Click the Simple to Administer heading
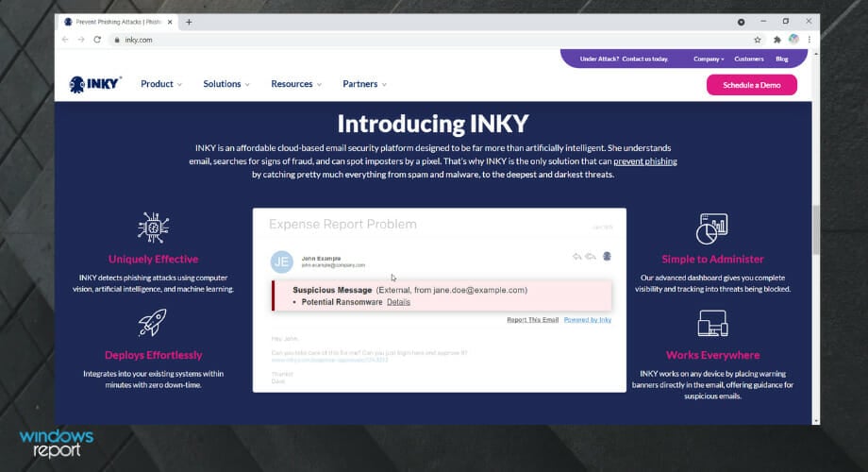The height and width of the screenshot is (472, 868). (x=712, y=260)
